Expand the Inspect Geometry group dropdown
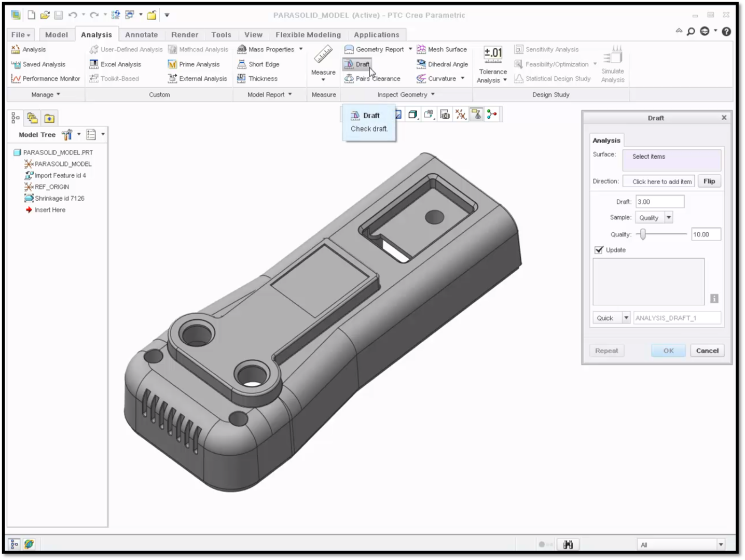 pyautogui.click(x=406, y=94)
